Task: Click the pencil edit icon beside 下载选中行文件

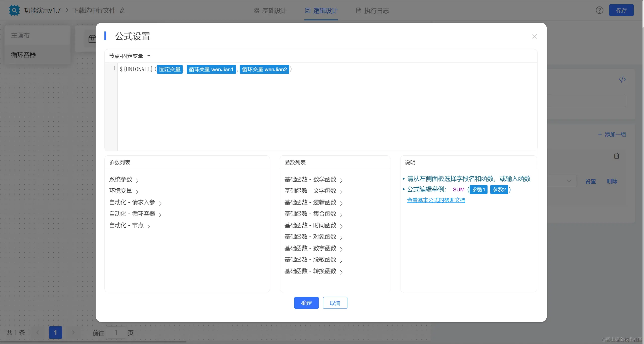Action: point(123,11)
